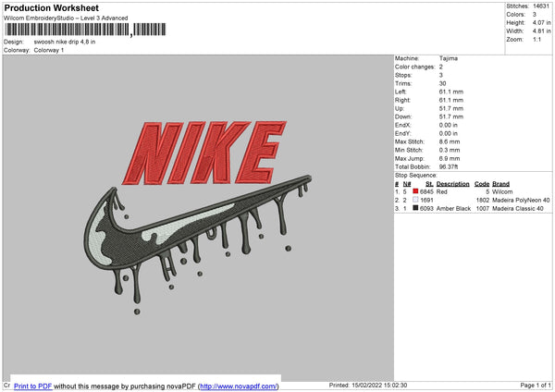Select the 'Madeira Classic 40' brand cell
Image resolution: width=555 pixels, height=392 pixels.
click(518, 209)
